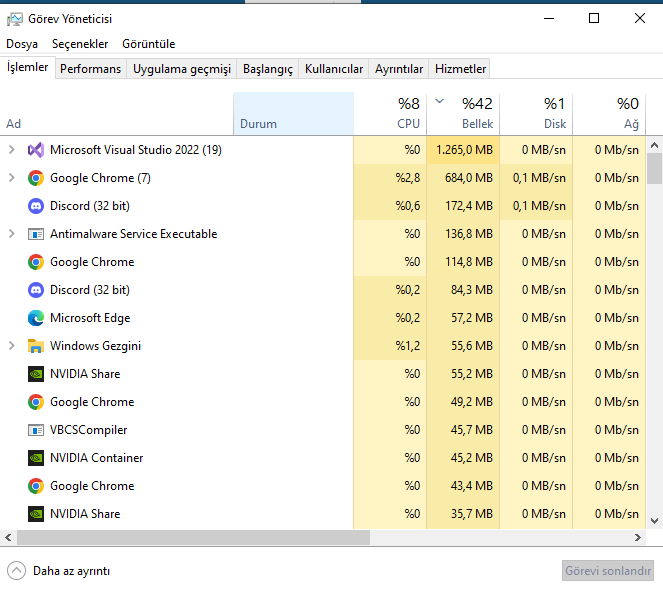This screenshot has width=663, height=593.
Task: Click the vertical scrollbar thumb
Action: point(655,169)
